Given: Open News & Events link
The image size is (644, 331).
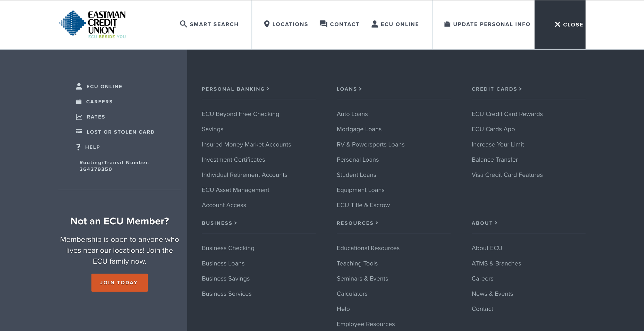Looking at the screenshot, I should tap(492, 294).
